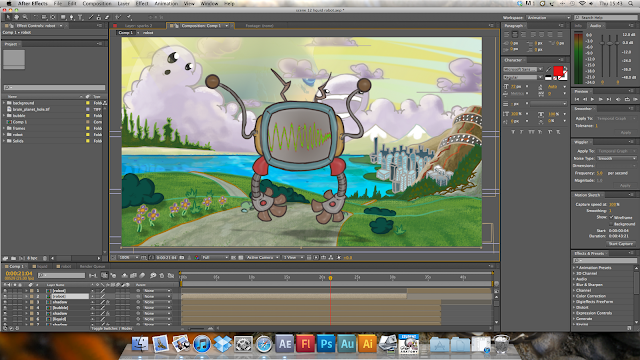Click play button in Preview panel
This screenshot has height=360, width=640.
pos(593,99)
